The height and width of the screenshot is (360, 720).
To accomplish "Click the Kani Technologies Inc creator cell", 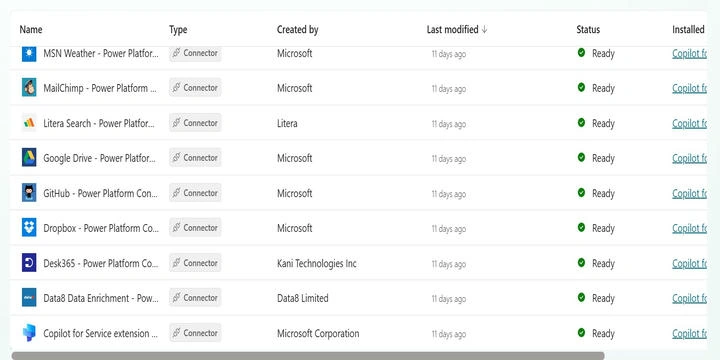I will click(x=317, y=264).
